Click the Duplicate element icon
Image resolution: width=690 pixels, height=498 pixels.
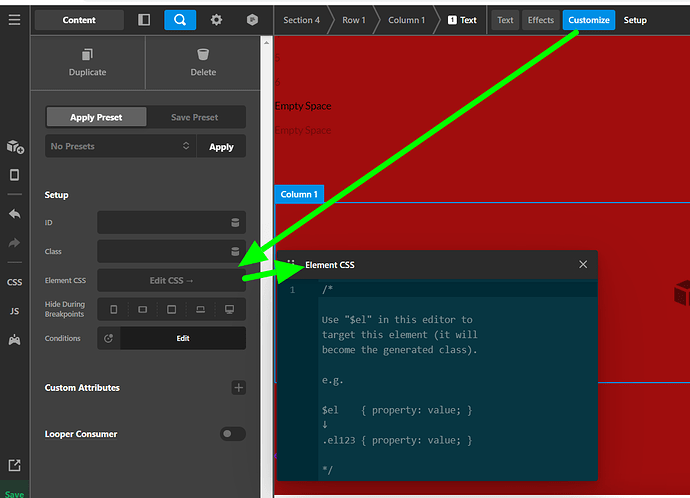tap(87, 55)
